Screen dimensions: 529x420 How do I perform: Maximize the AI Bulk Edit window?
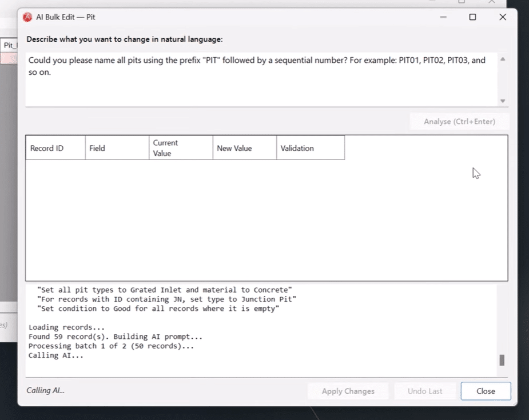pos(472,17)
